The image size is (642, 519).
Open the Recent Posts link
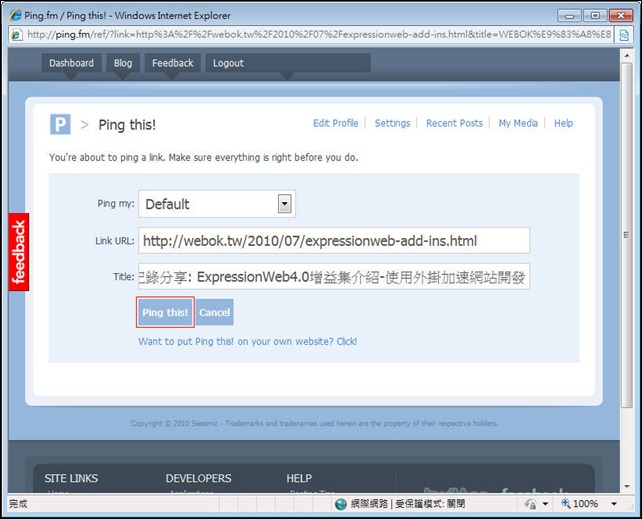pyautogui.click(x=454, y=123)
